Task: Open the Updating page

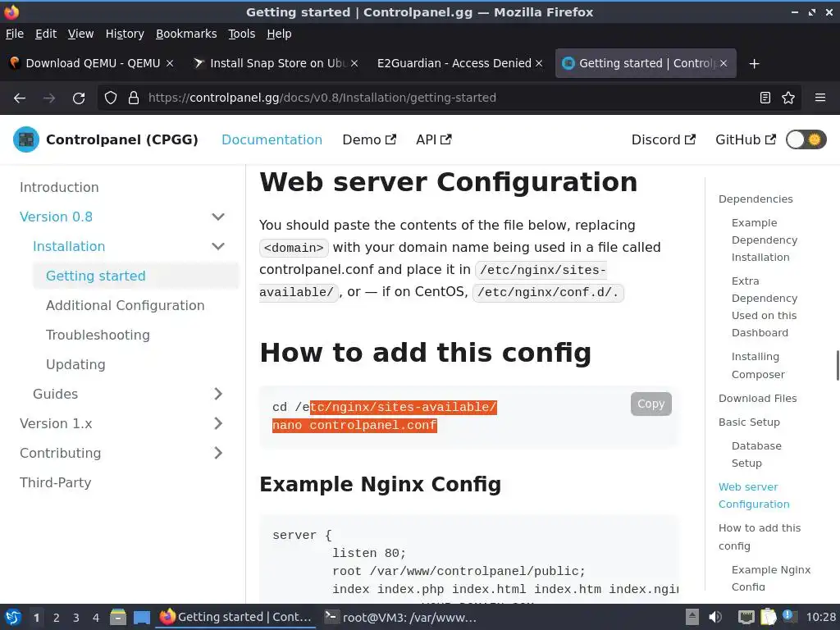Action: coord(75,364)
